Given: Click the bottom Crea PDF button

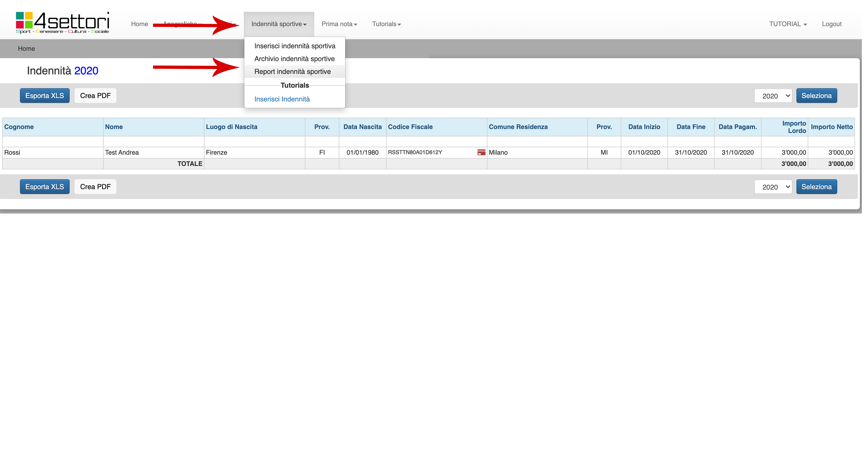Looking at the screenshot, I should click(x=95, y=187).
